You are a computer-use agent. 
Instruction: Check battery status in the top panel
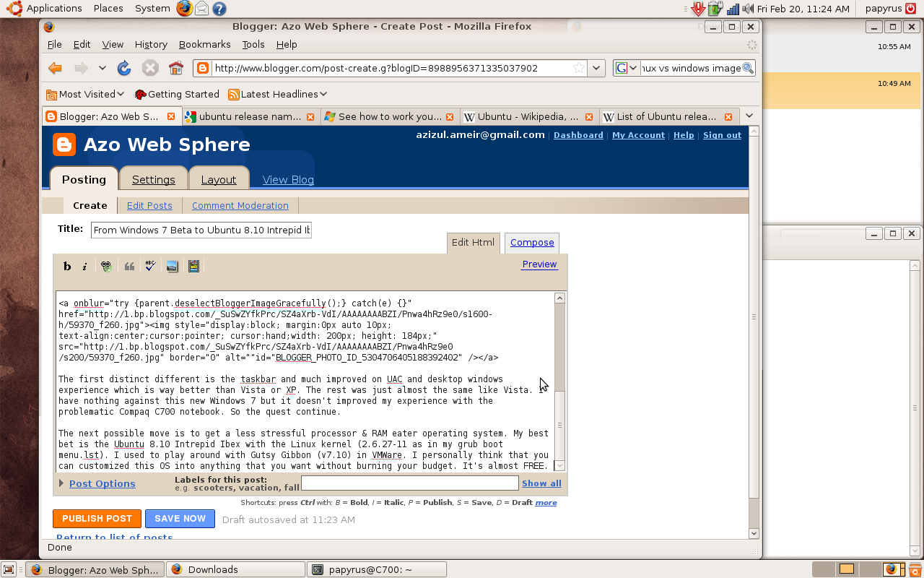[715, 9]
